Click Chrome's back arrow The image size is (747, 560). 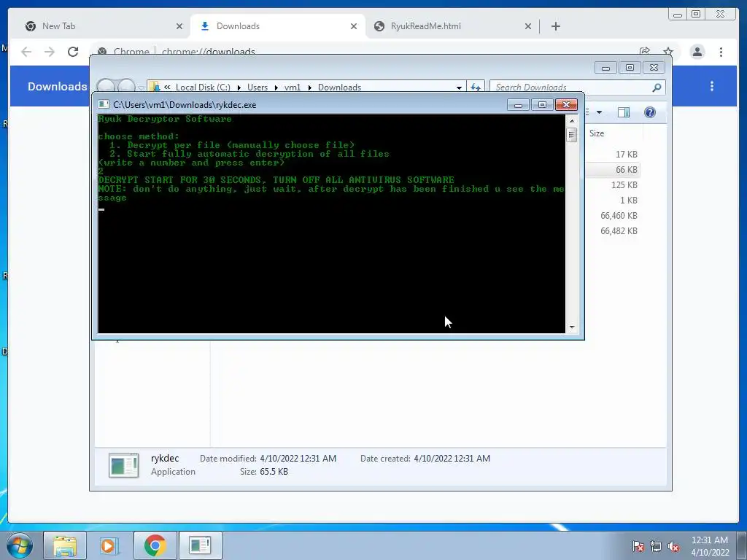point(26,52)
